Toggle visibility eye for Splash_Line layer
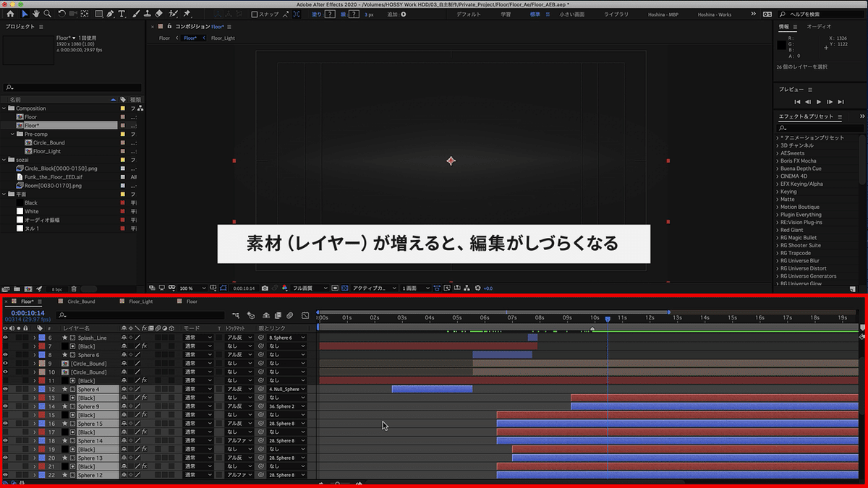Image resolution: width=868 pixels, height=488 pixels. point(6,338)
